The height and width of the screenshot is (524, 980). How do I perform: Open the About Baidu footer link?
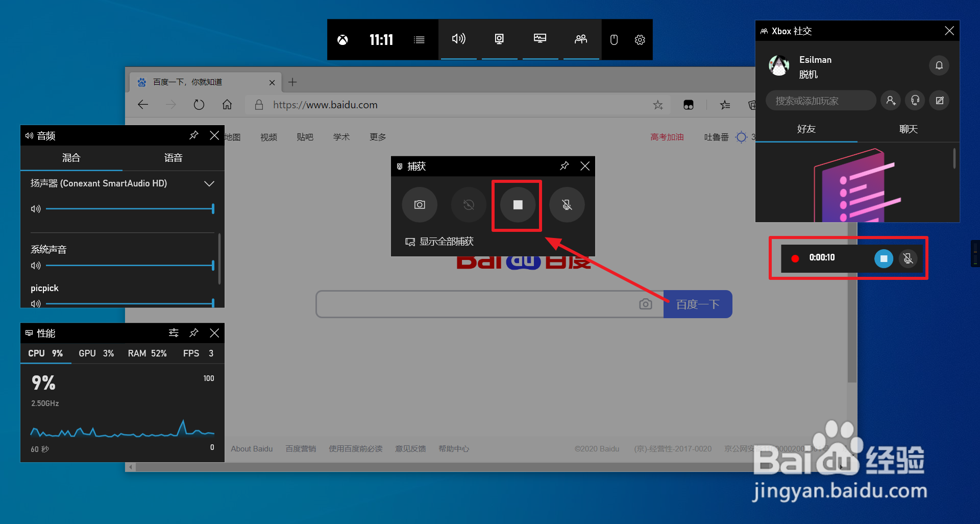coord(252,449)
